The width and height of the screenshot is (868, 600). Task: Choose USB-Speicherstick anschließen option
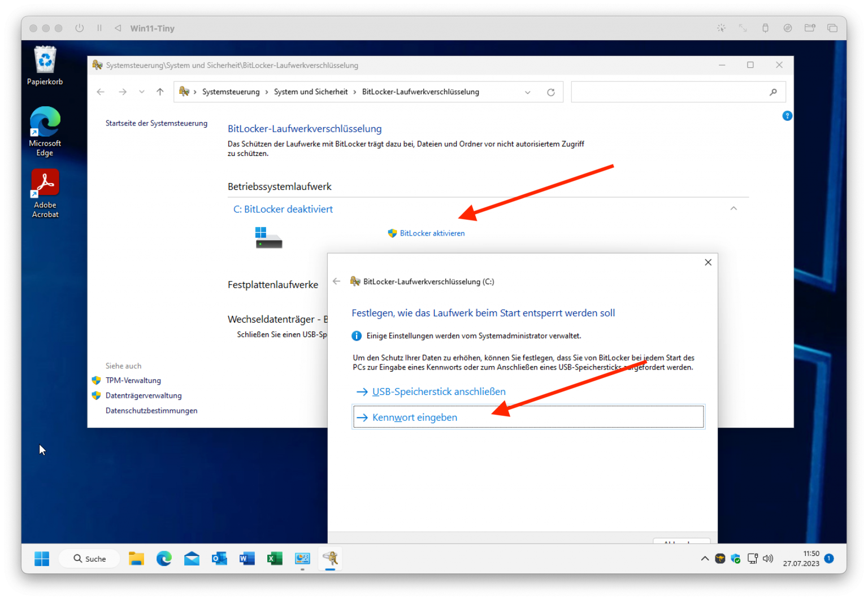[x=439, y=391]
